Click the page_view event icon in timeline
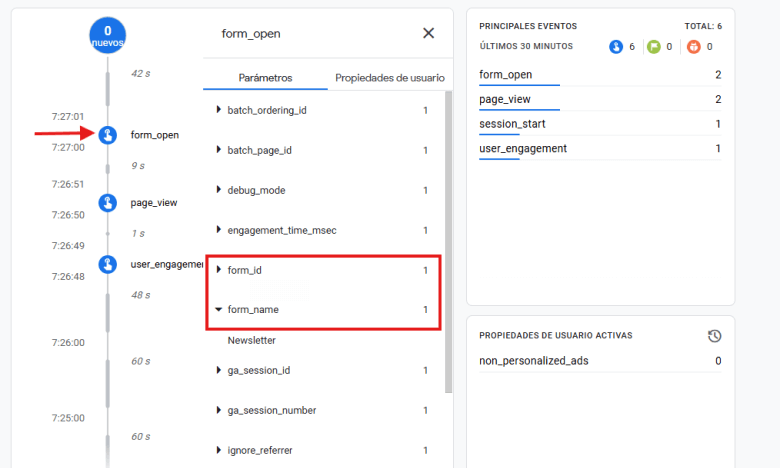This screenshot has height=468, width=780. [x=107, y=202]
